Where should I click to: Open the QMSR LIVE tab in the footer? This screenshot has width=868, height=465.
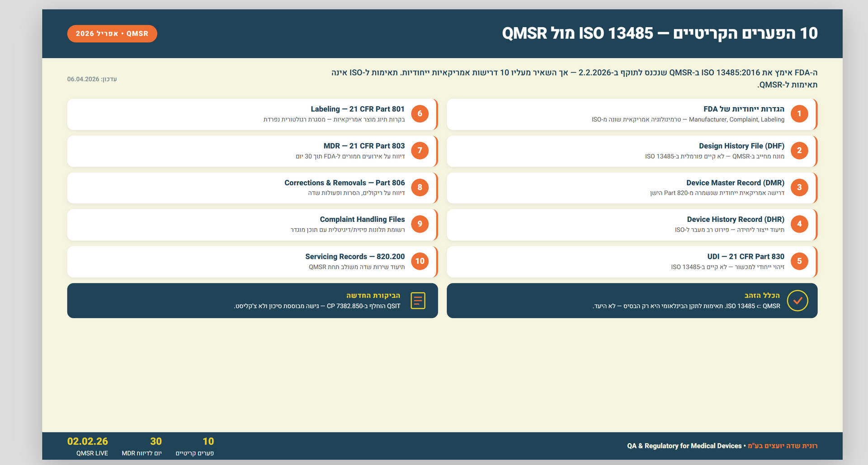92,445
